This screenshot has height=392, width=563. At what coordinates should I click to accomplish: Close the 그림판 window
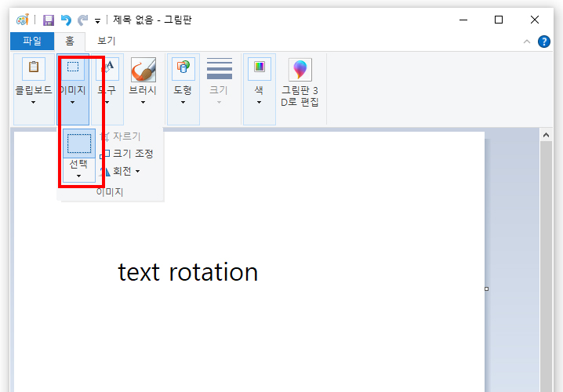535,20
